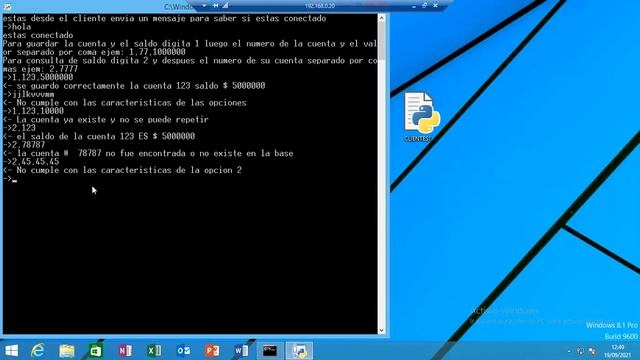Click the console prompt cursor line
This screenshot has width=640, height=360.
click(10, 179)
